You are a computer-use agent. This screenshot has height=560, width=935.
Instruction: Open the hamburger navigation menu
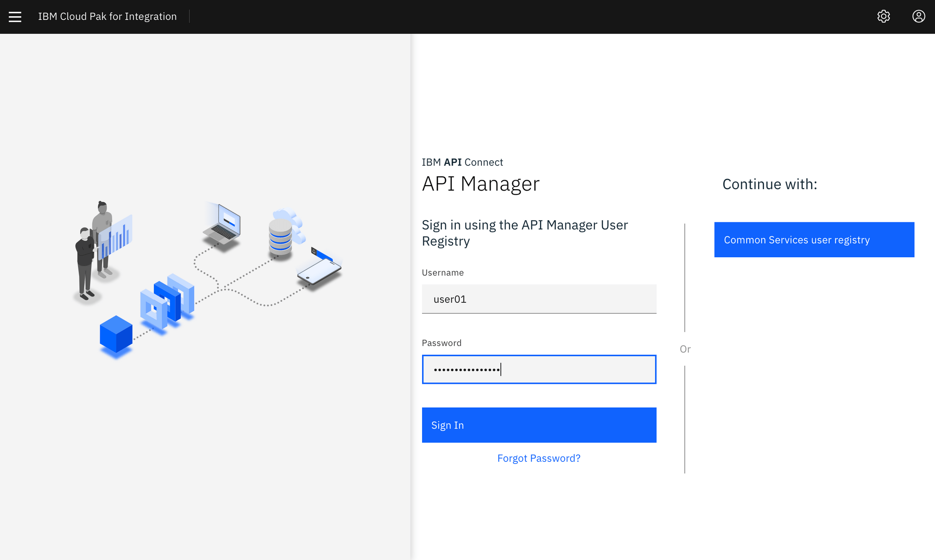coord(15,17)
